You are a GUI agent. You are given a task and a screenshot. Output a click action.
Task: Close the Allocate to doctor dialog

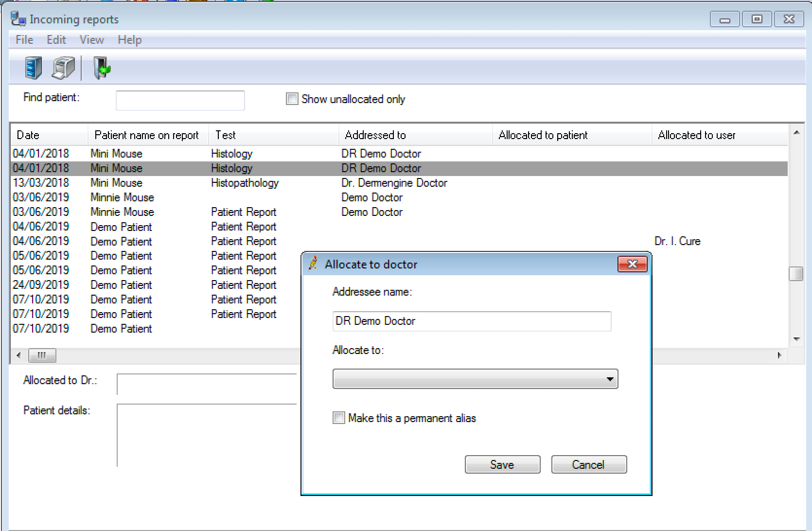632,264
